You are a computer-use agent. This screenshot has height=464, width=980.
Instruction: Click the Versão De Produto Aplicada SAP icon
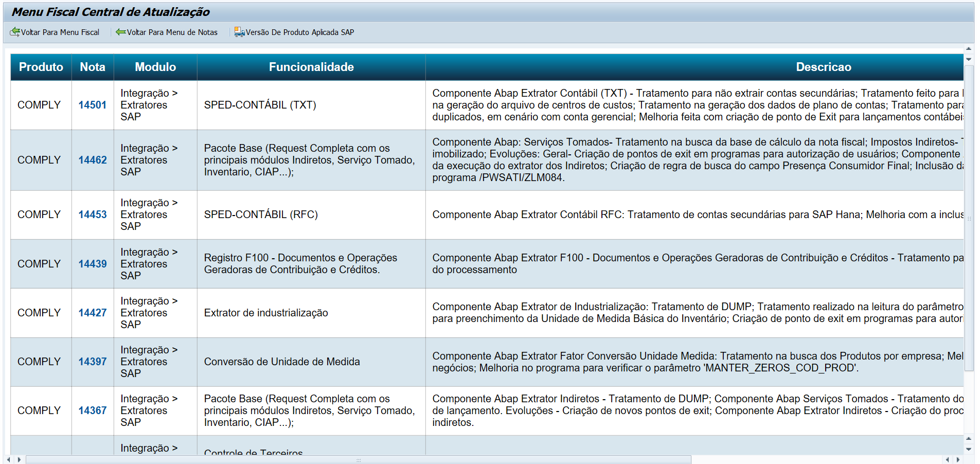[x=240, y=32]
